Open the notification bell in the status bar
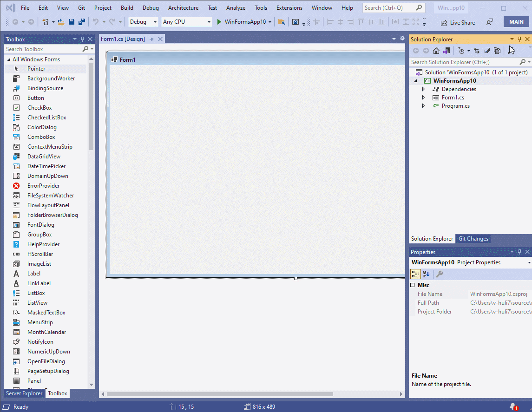532x412 pixels. point(512,406)
